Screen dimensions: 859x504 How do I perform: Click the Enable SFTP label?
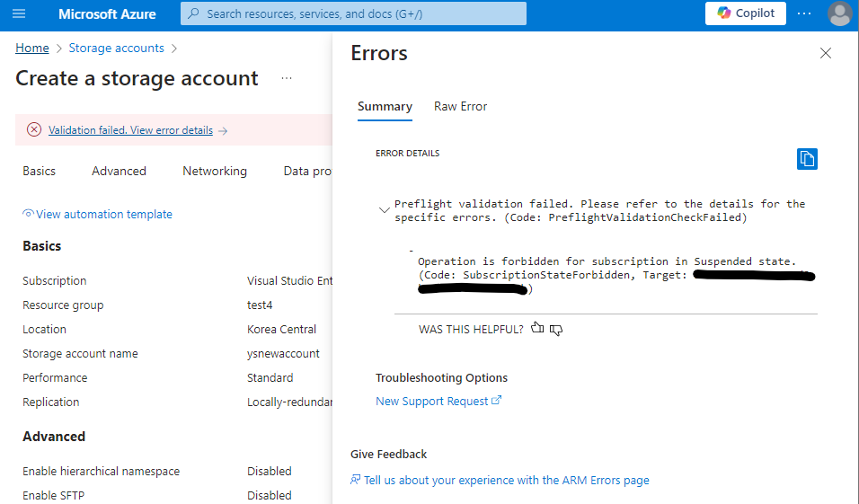53,495
